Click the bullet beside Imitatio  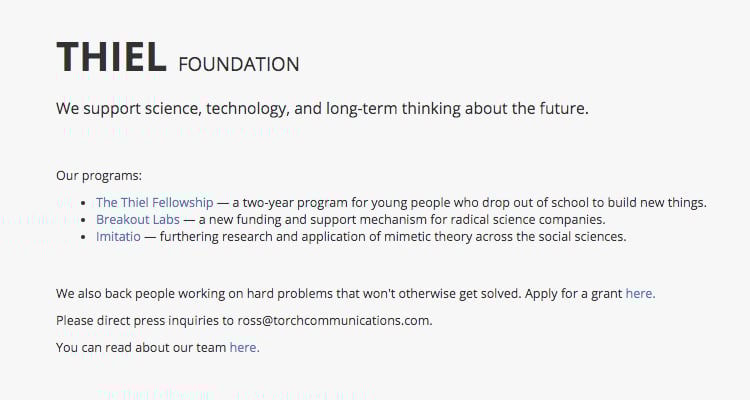point(85,238)
